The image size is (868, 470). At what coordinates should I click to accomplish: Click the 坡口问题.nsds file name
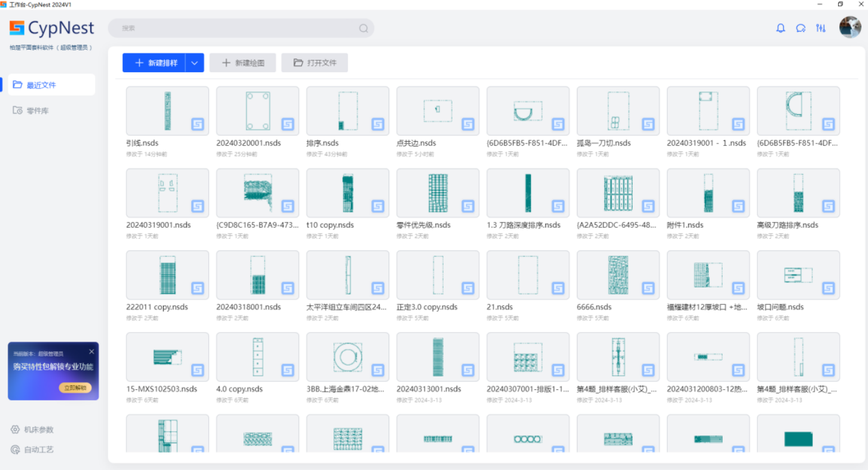click(x=780, y=307)
